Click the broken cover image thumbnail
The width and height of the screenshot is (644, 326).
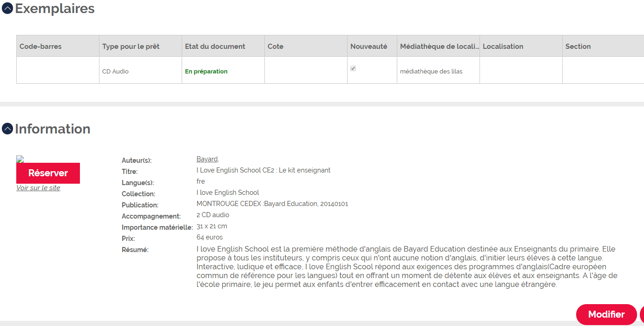point(20,159)
